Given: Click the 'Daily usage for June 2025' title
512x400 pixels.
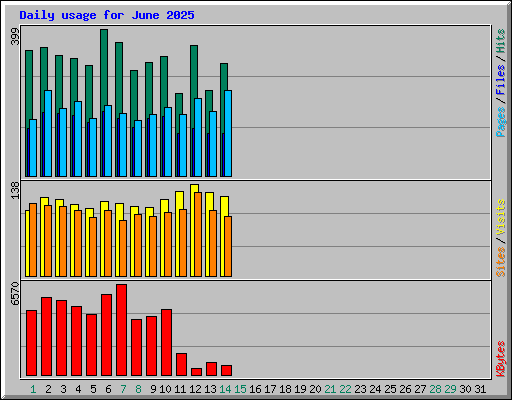Looking at the screenshot, I should (107, 15).
